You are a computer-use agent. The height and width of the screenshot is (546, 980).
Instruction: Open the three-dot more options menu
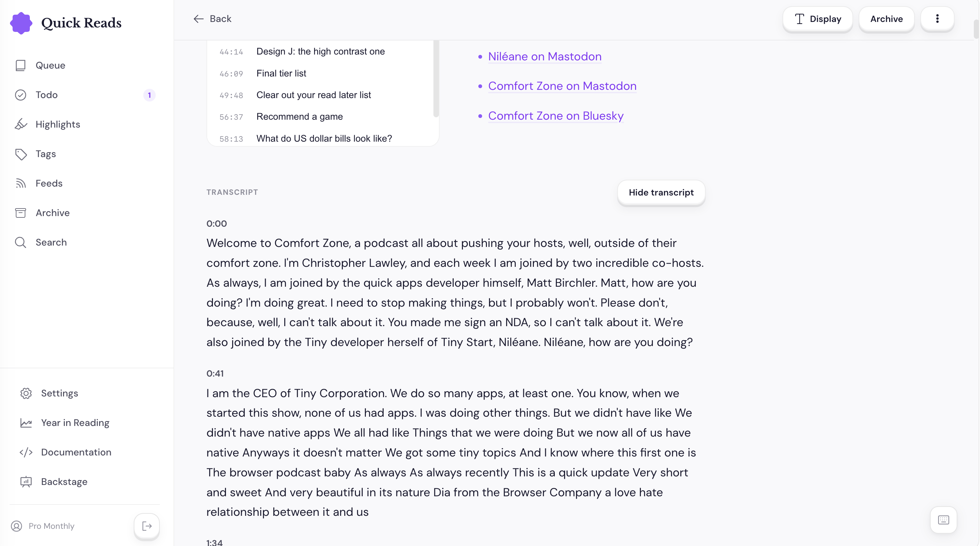(937, 19)
